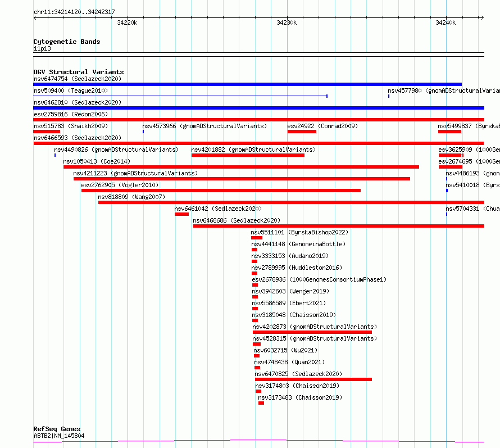This screenshot has width=500, height=448.
Task: Open nsv4441148 (GenomeinaBottle) label
Action: tap(298, 244)
